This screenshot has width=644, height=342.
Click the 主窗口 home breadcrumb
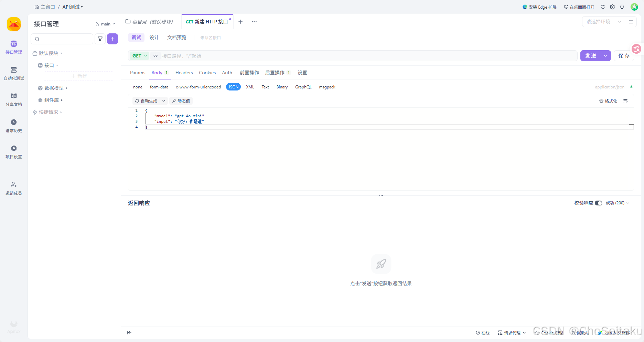(45, 7)
